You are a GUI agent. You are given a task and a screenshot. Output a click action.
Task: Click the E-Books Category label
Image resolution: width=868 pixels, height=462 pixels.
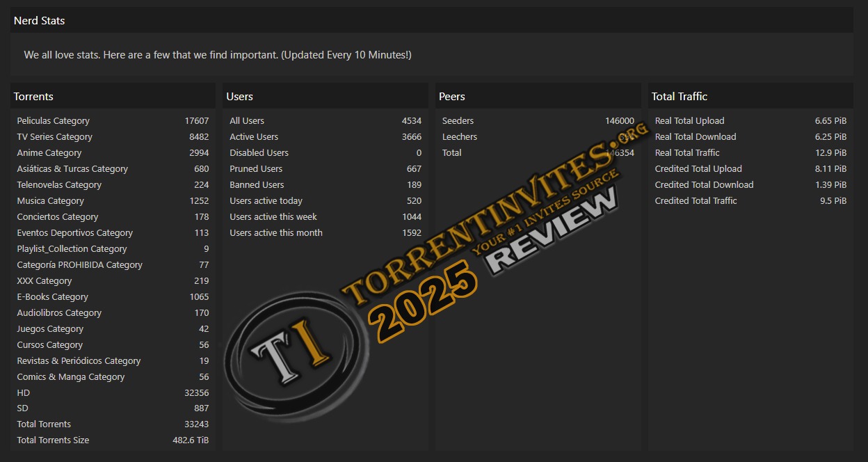53,297
